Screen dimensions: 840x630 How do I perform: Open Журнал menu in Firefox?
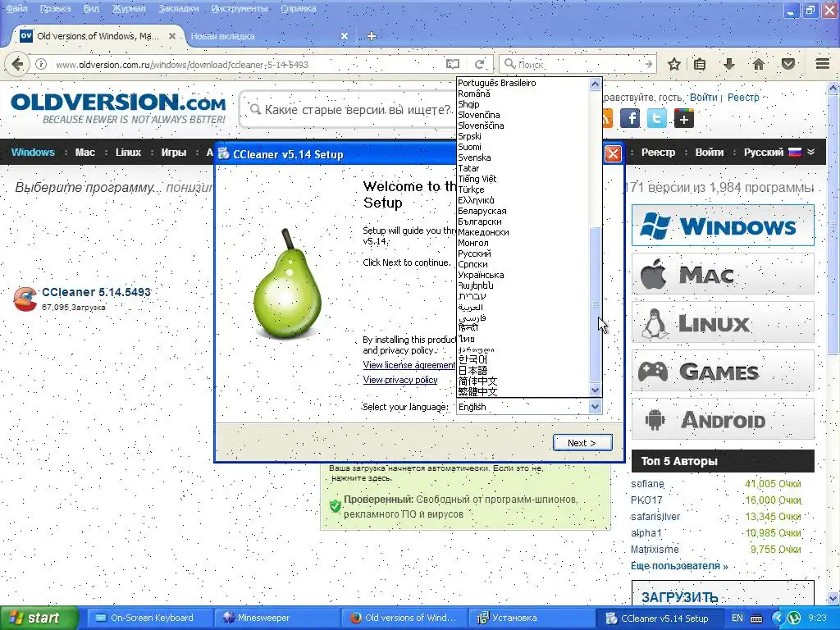(129, 8)
